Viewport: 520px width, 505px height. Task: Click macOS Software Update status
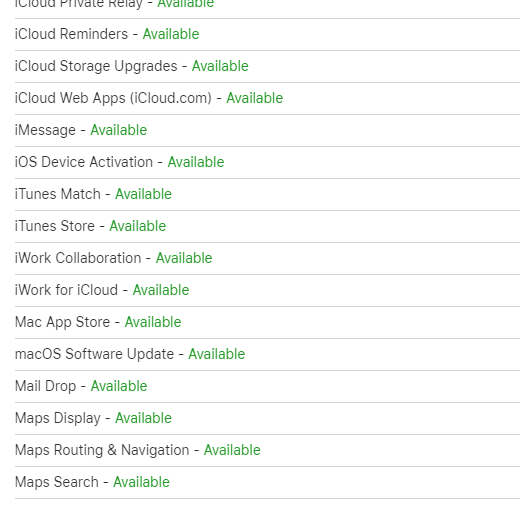pos(267,354)
